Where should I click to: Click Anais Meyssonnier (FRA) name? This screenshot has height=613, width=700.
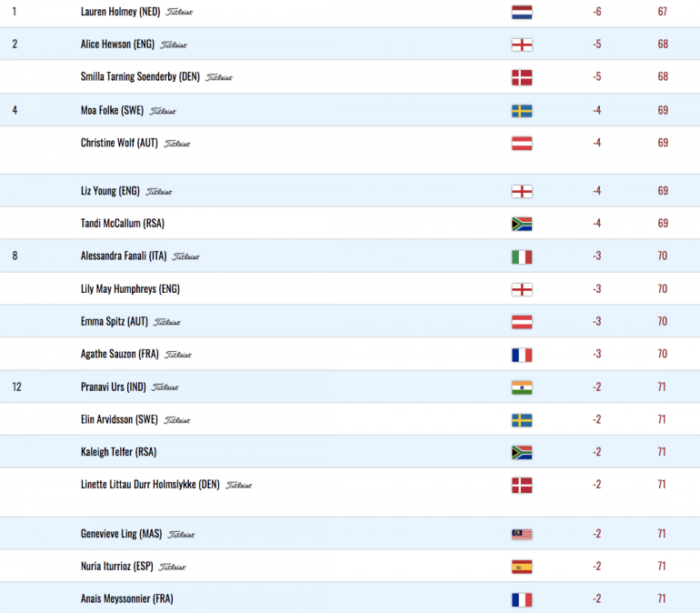(126, 598)
